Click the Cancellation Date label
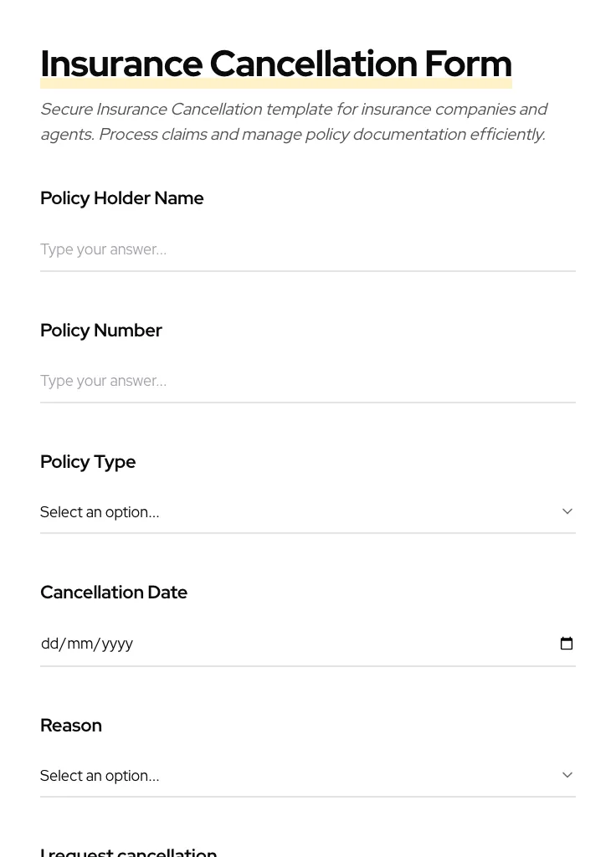Image resolution: width=616 pixels, height=857 pixels. tap(114, 593)
